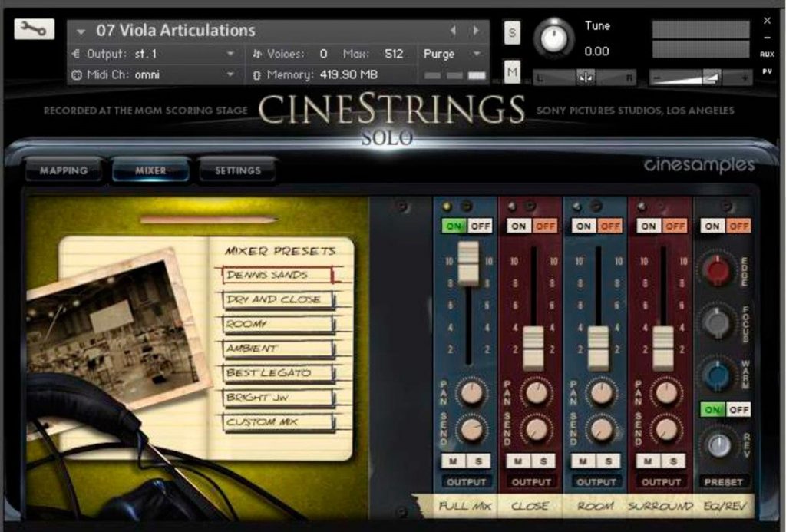Adjust the Full Mix PAN knob

(471, 392)
